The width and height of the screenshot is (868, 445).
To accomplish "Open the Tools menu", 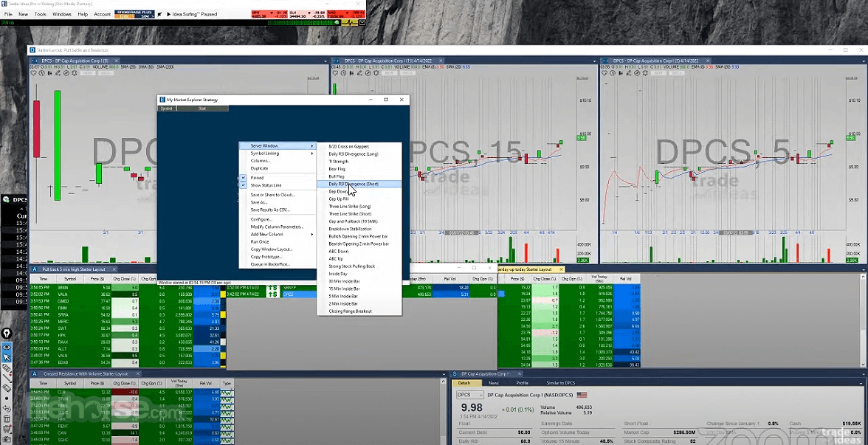I will pyautogui.click(x=41, y=14).
